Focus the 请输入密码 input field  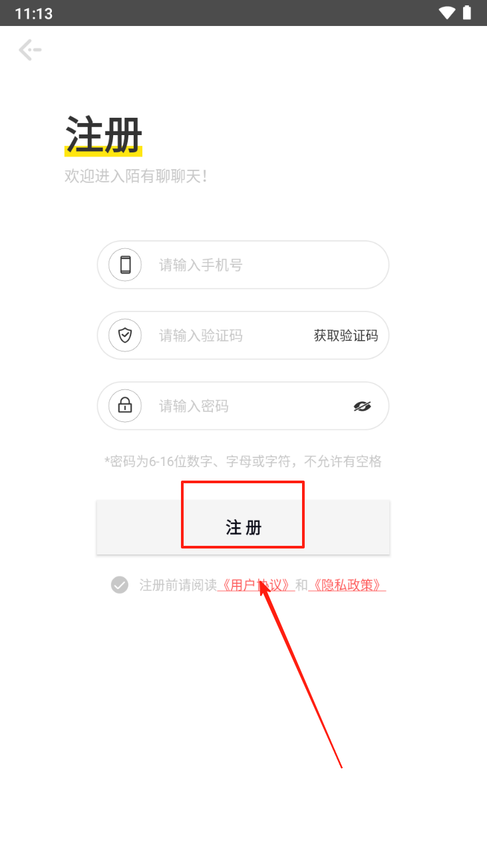click(x=243, y=406)
